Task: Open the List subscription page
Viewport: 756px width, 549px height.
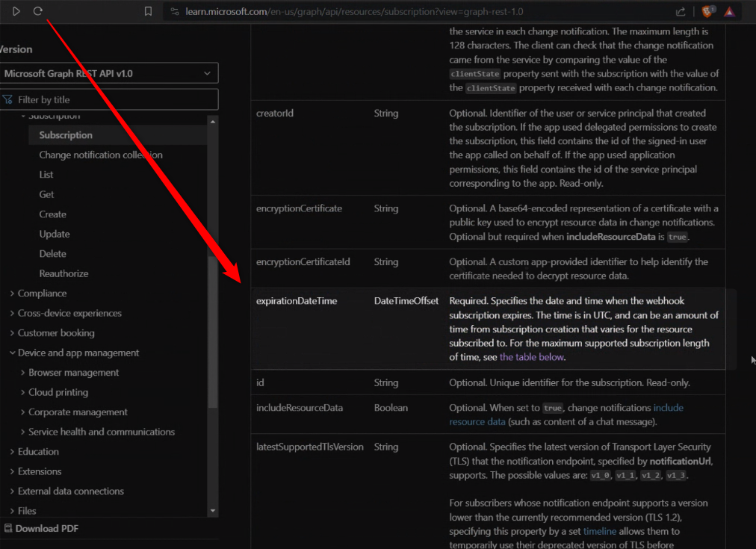Action: point(46,175)
